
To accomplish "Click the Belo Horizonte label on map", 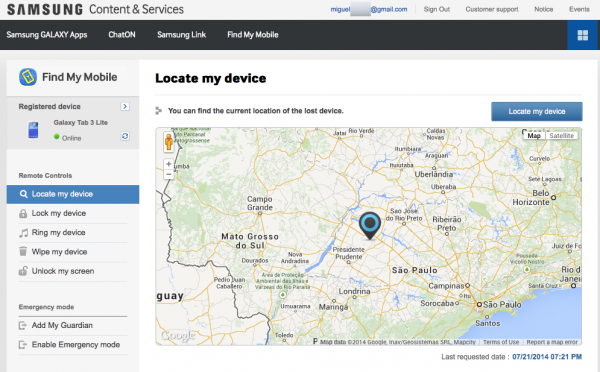I will coord(531,197).
